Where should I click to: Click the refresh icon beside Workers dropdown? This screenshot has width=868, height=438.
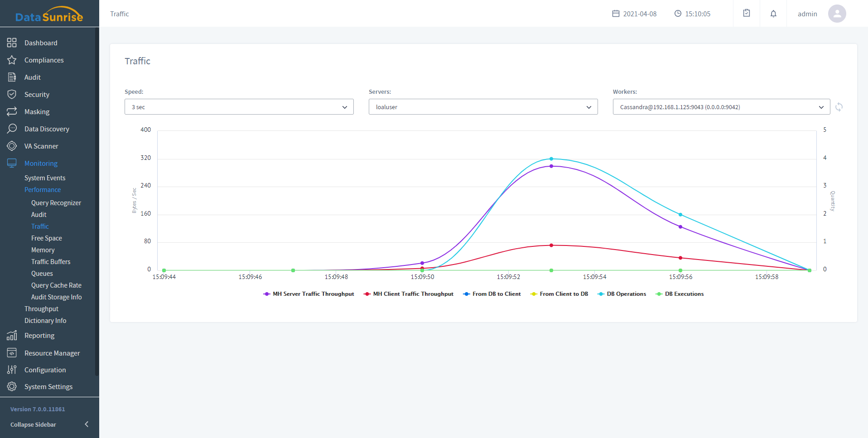click(839, 107)
